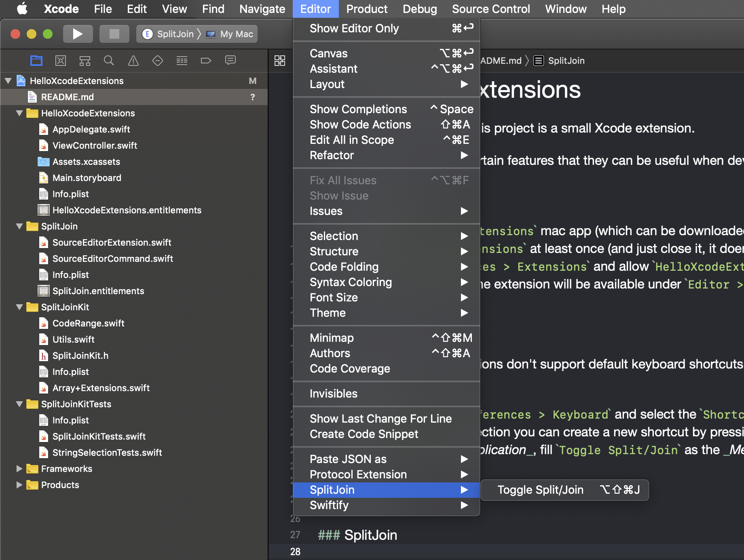Open the Debug navigator icon
Image resolution: width=744 pixels, height=560 pixels.
tap(182, 61)
